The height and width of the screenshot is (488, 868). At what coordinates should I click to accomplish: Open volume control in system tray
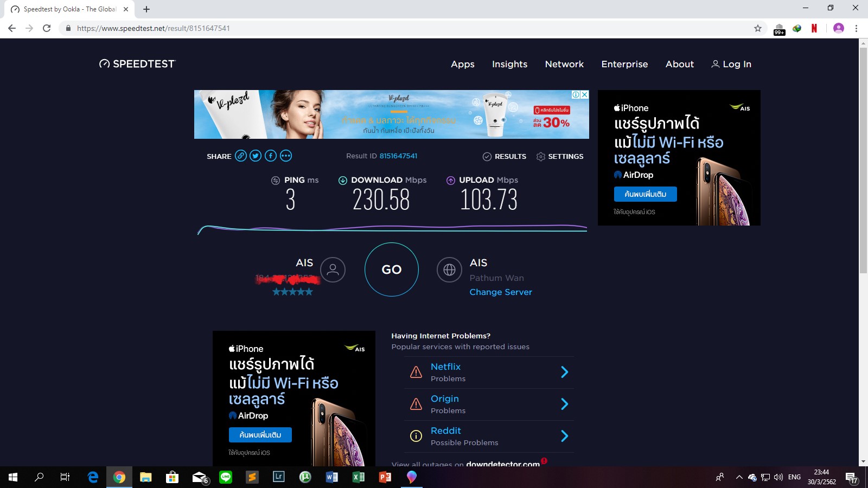[778, 477]
